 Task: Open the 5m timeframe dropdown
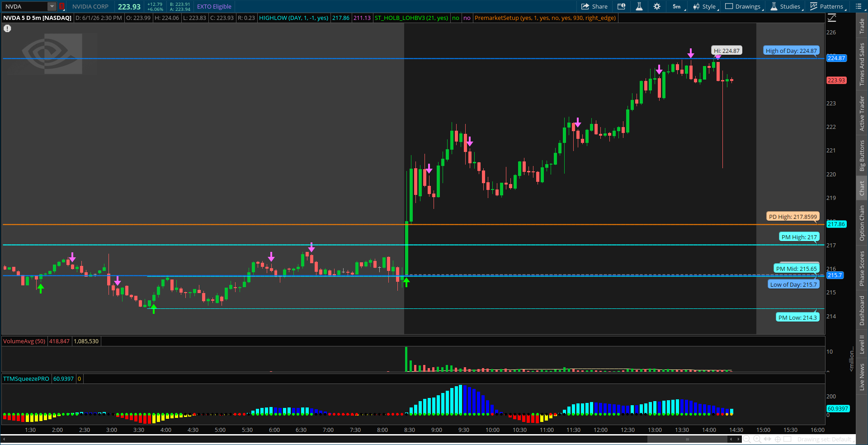(679, 6)
